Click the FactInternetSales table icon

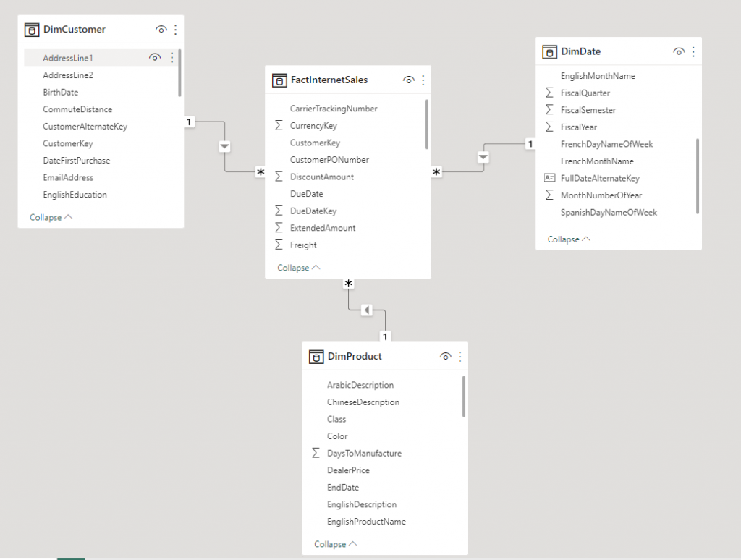point(279,80)
